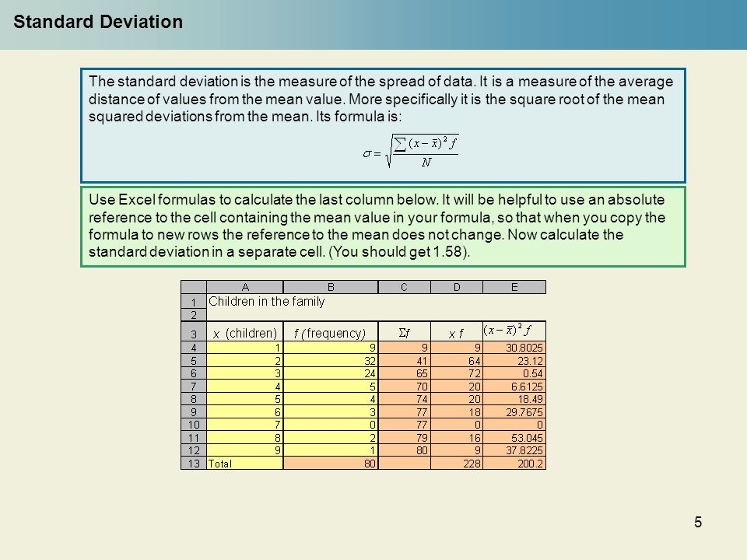Click the 'Total' label cell
Viewport: 747px width, 560px height.
coord(245,464)
